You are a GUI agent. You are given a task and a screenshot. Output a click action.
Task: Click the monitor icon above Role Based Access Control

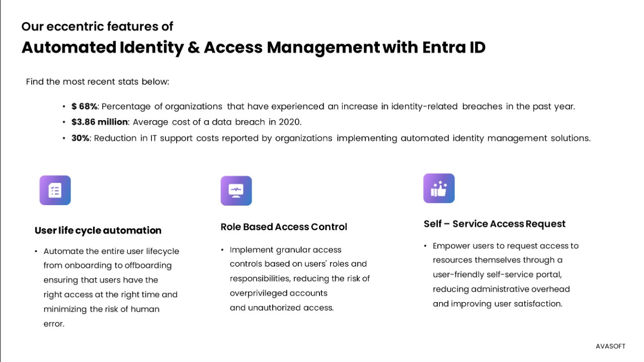pos(236,191)
